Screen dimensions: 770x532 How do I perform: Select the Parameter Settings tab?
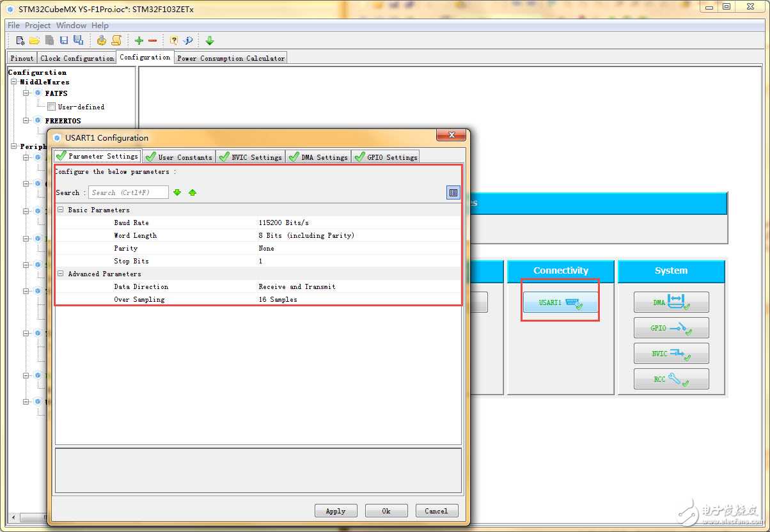tap(97, 156)
